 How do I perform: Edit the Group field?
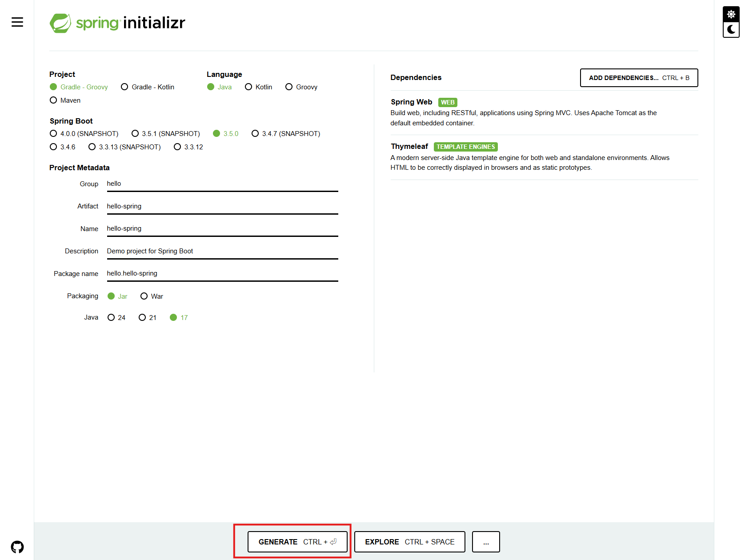pos(222,184)
